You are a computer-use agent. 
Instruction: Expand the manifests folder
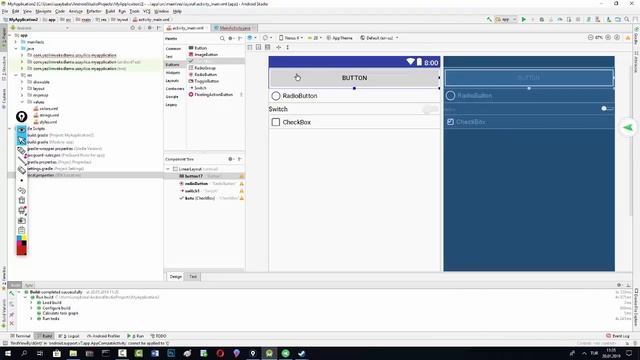coord(16,42)
